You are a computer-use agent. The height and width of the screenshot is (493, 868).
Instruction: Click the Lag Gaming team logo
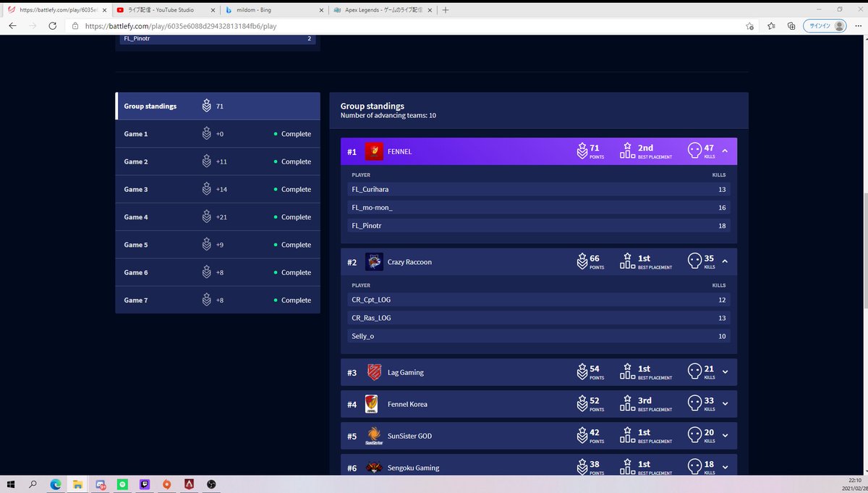click(374, 372)
